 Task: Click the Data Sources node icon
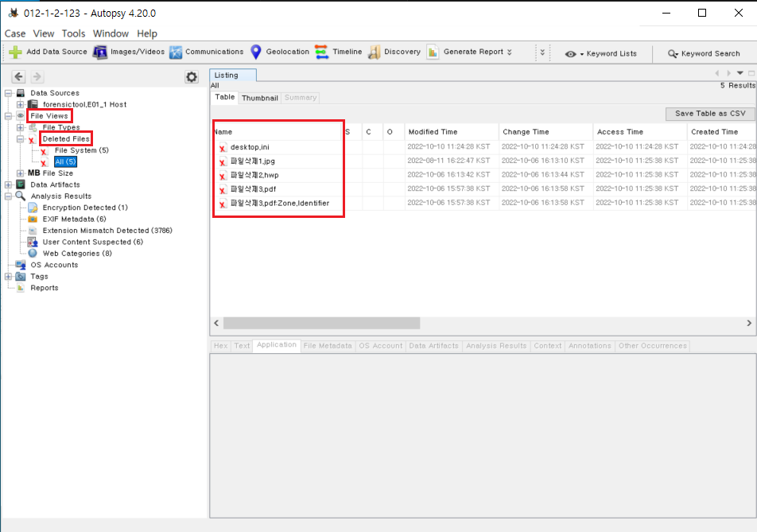(x=21, y=93)
